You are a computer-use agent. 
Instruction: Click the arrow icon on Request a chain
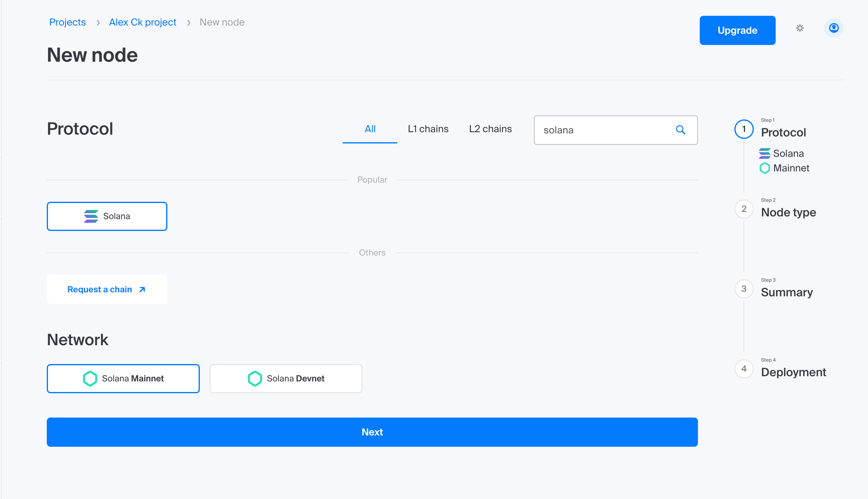point(142,290)
